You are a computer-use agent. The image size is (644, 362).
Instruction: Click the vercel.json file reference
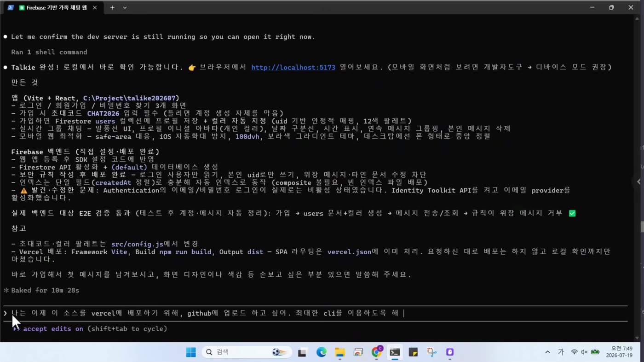click(349, 252)
